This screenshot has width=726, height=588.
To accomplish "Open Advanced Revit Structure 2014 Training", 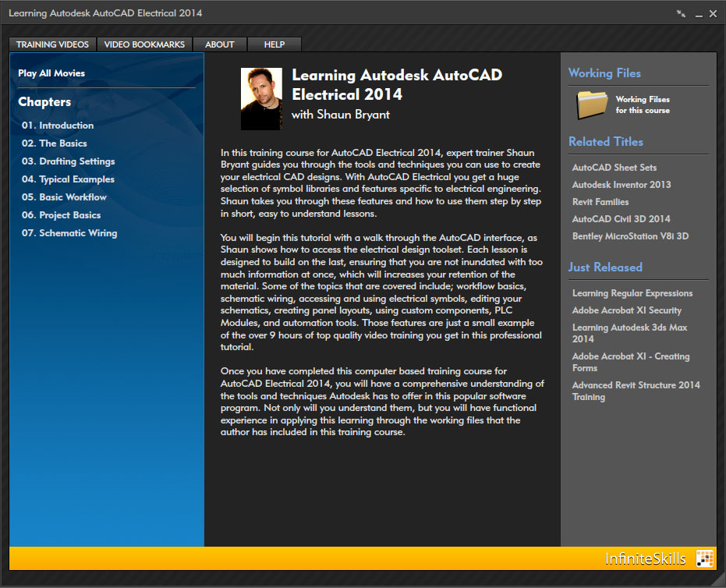I will pos(636,391).
